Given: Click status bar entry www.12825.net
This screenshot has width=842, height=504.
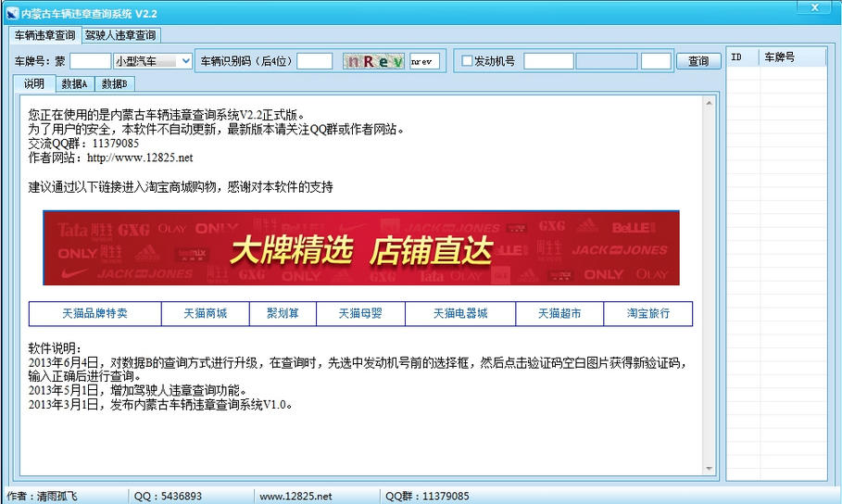Looking at the screenshot, I should 295,497.
